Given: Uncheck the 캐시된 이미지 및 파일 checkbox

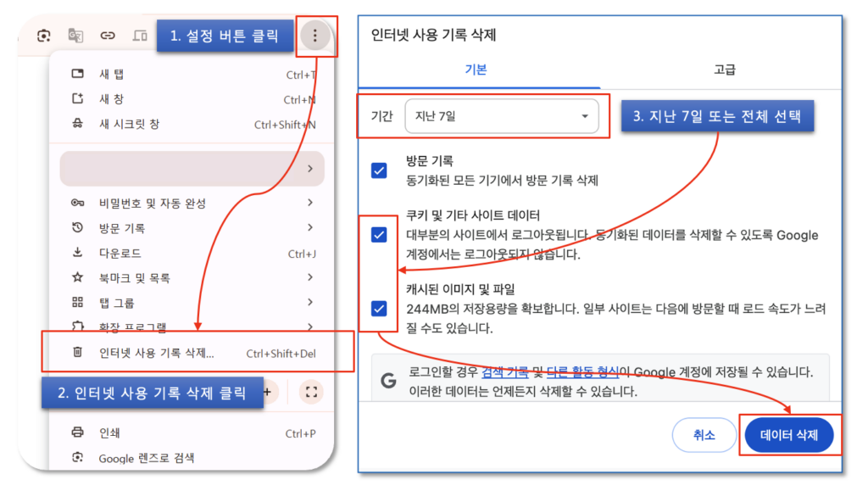Looking at the screenshot, I should click(x=379, y=308).
